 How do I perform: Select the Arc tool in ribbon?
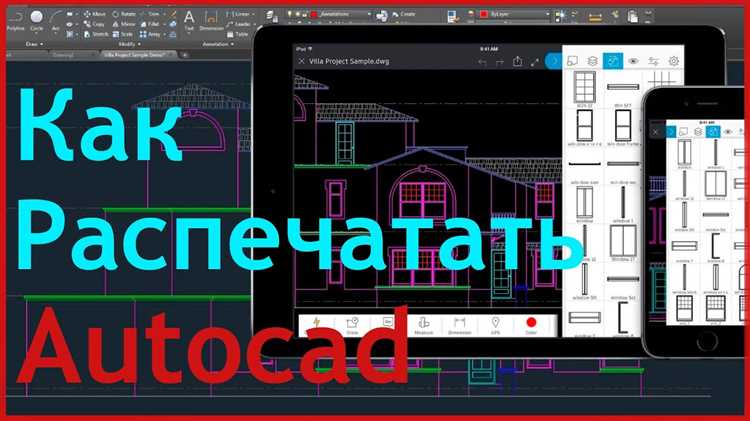(55, 21)
